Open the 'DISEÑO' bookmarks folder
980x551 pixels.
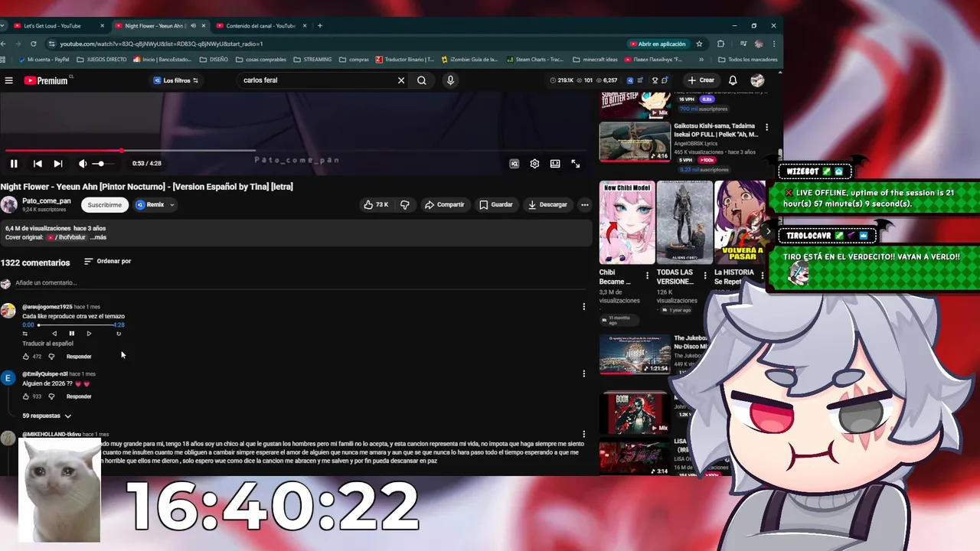coord(214,60)
